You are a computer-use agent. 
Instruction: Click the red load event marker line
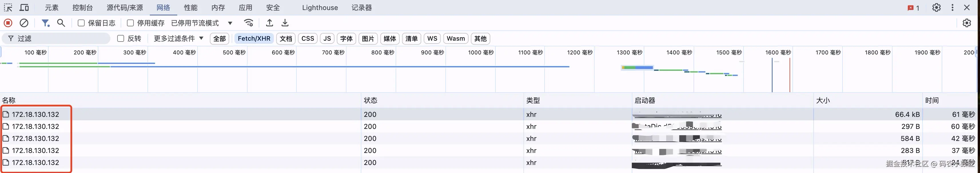(x=790, y=75)
